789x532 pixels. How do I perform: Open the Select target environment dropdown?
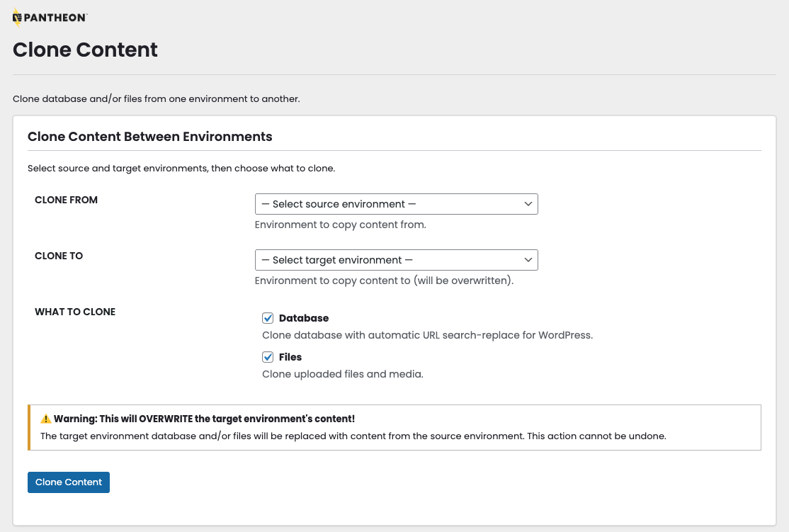point(397,260)
